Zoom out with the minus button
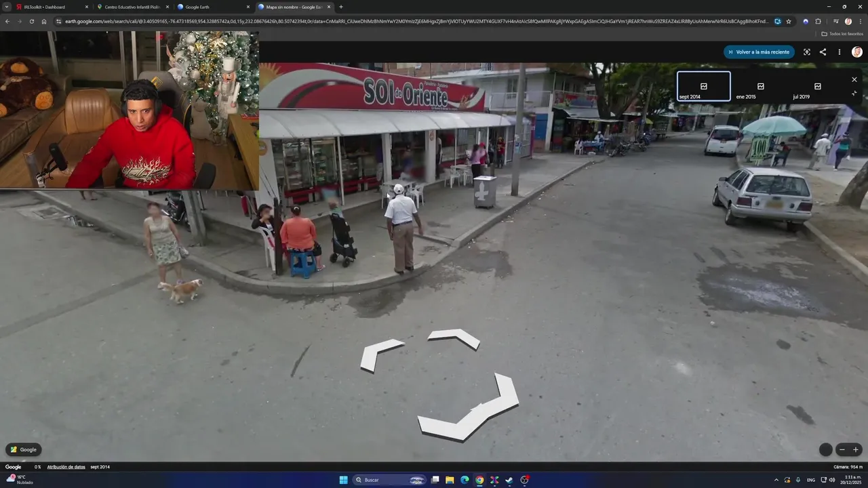868x488 pixels. pos(842,449)
